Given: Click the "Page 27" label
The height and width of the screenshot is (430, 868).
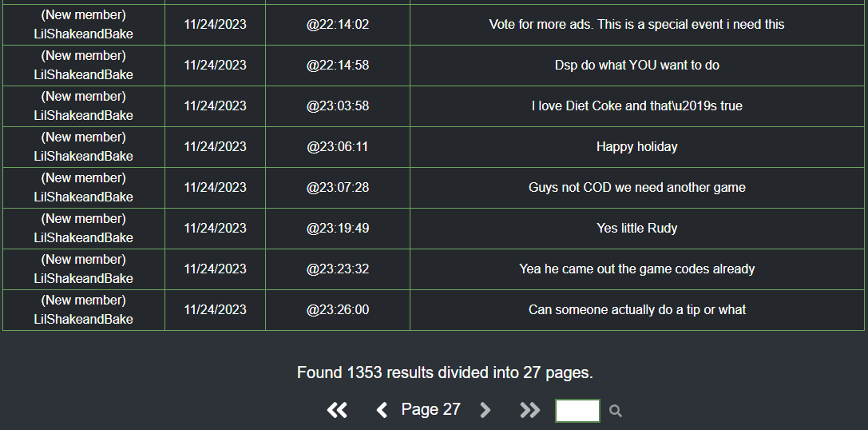Looking at the screenshot, I should (430, 409).
